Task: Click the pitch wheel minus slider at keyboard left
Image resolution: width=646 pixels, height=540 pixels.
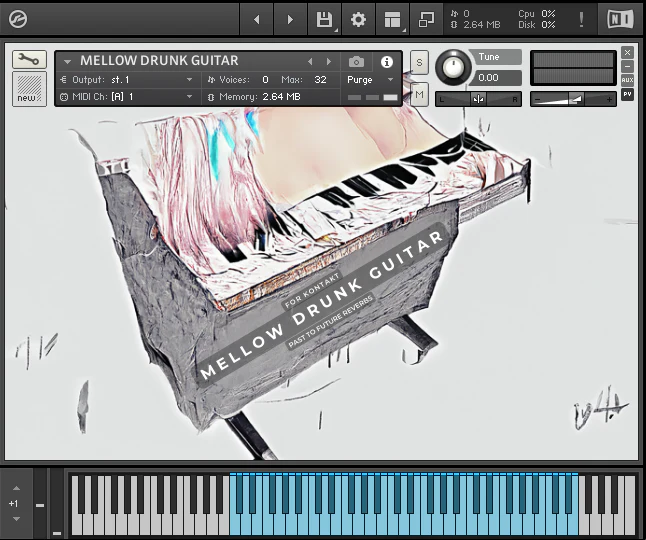Action: (40, 505)
